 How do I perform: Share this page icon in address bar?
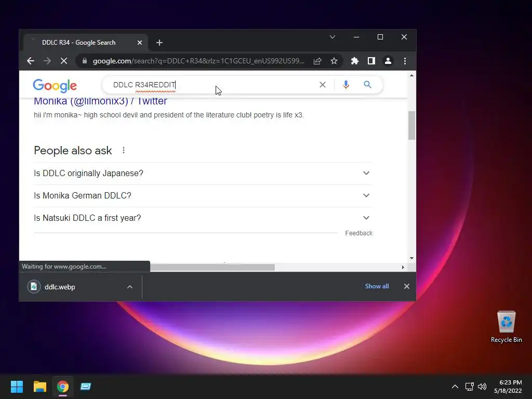pos(317,61)
